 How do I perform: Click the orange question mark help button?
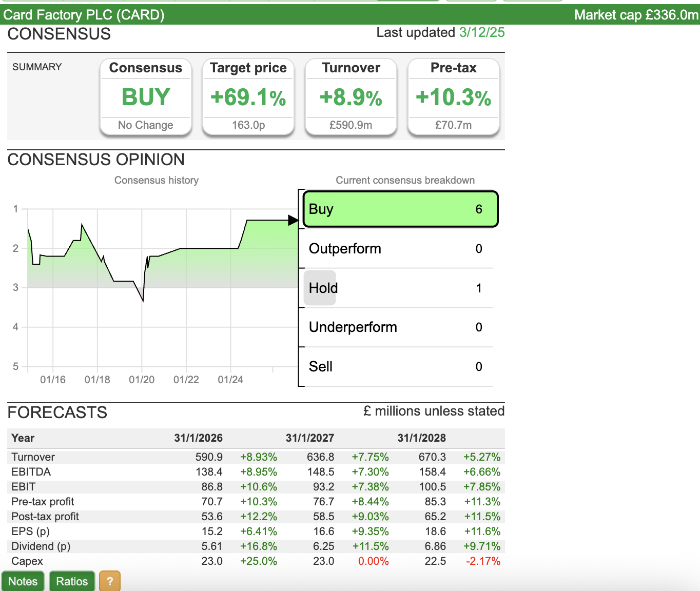click(109, 581)
